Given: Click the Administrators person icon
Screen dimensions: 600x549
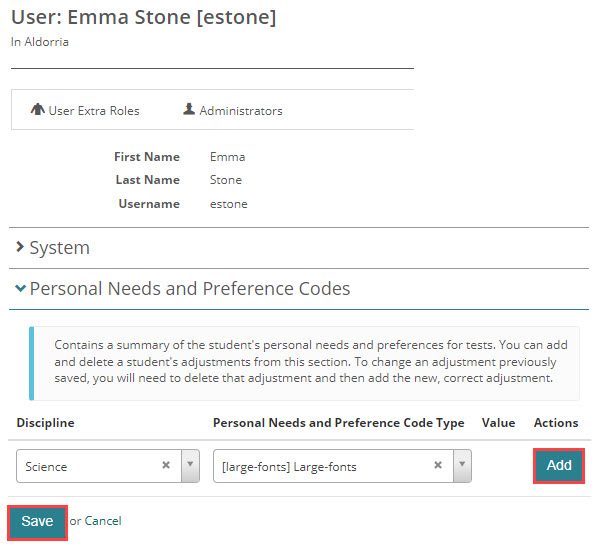Looking at the screenshot, I should [x=189, y=109].
